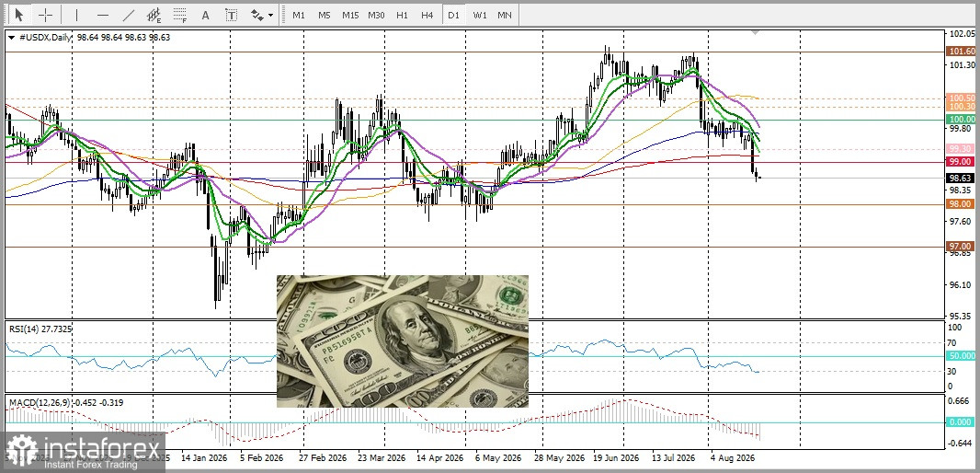Click the current price 98.63 label
The image size is (980, 473).
coord(962,178)
